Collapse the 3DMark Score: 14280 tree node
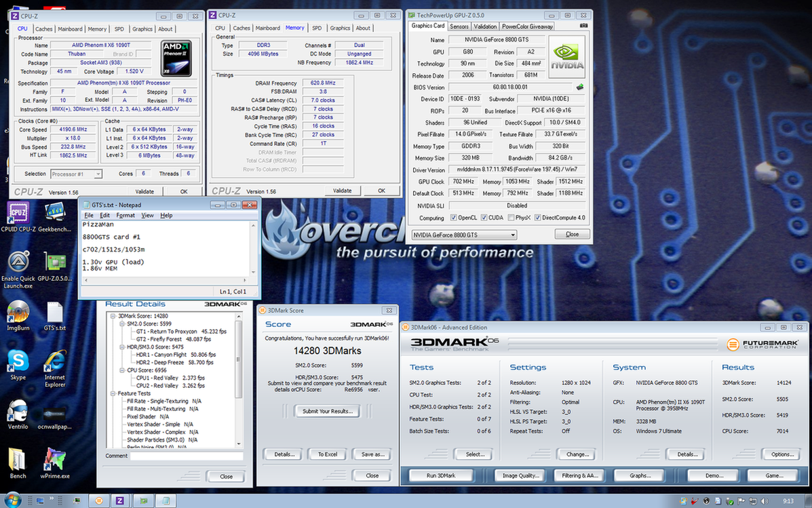 pos(113,316)
